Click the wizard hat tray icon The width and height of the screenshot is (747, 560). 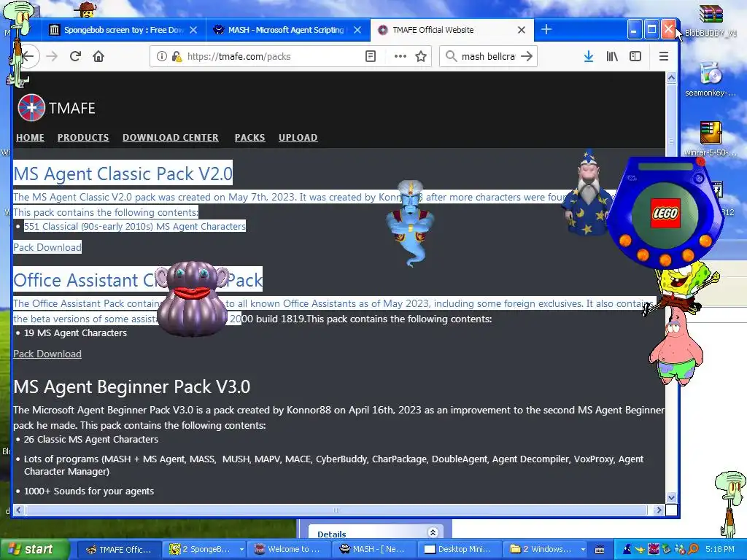tap(627, 549)
